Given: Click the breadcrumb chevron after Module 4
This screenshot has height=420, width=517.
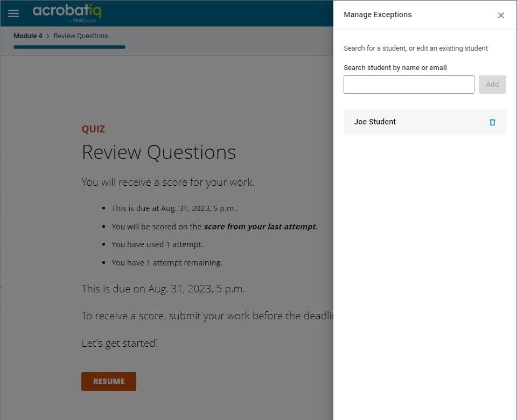Looking at the screenshot, I should [x=48, y=36].
